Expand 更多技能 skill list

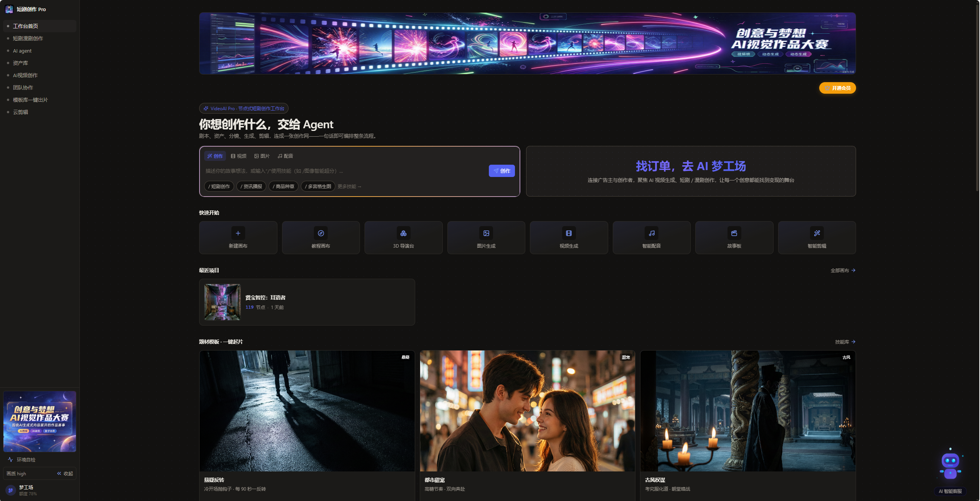pyautogui.click(x=349, y=187)
